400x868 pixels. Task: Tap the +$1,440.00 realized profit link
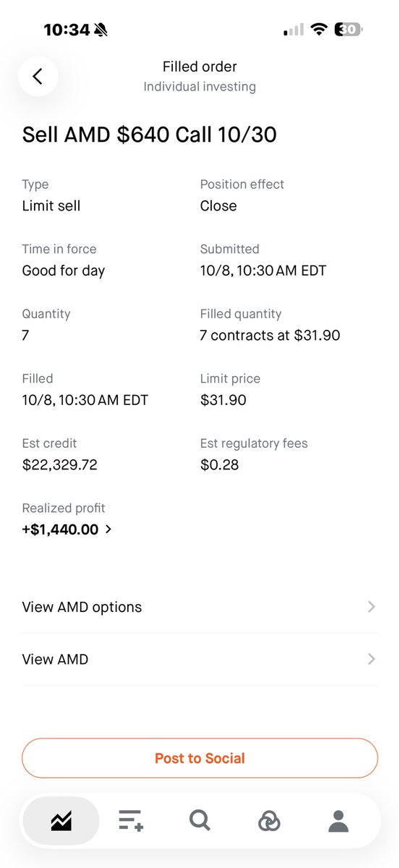[x=61, y=529]
